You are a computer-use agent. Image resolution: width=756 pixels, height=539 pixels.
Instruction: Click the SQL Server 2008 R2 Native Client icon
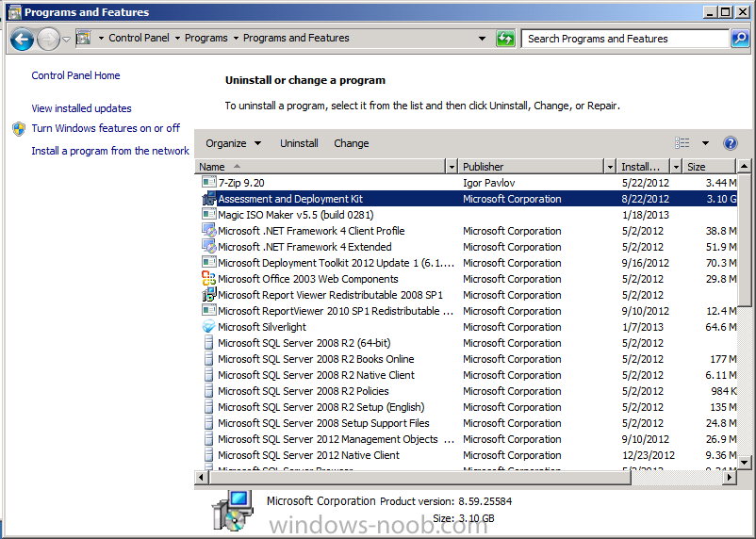click(208, 375)
